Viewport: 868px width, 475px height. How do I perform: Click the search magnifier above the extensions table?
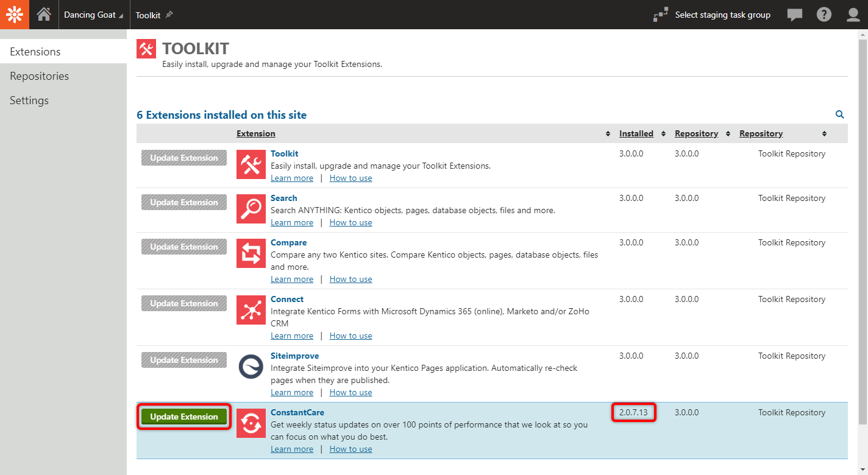click(x=840, y=114)
